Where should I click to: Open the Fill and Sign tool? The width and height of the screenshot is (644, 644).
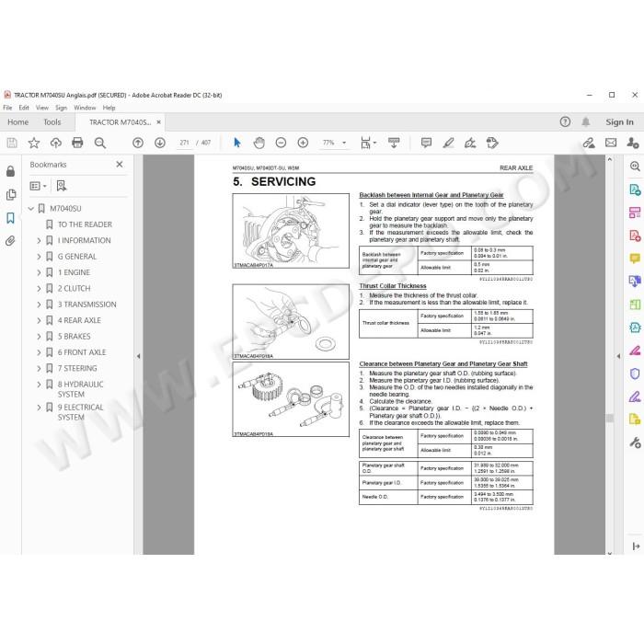tap(635, 397)
